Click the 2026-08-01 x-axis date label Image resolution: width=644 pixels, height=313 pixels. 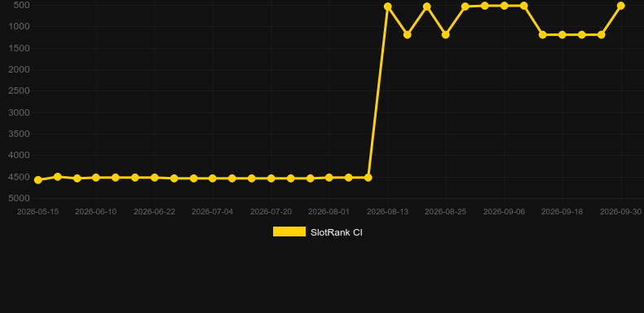point(329,212)
